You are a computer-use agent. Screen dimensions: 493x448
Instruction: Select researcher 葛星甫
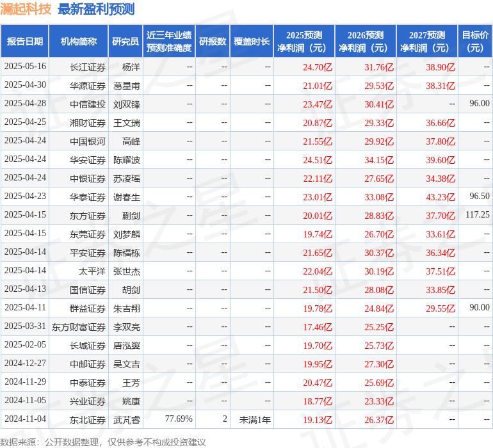pos(127,86)
